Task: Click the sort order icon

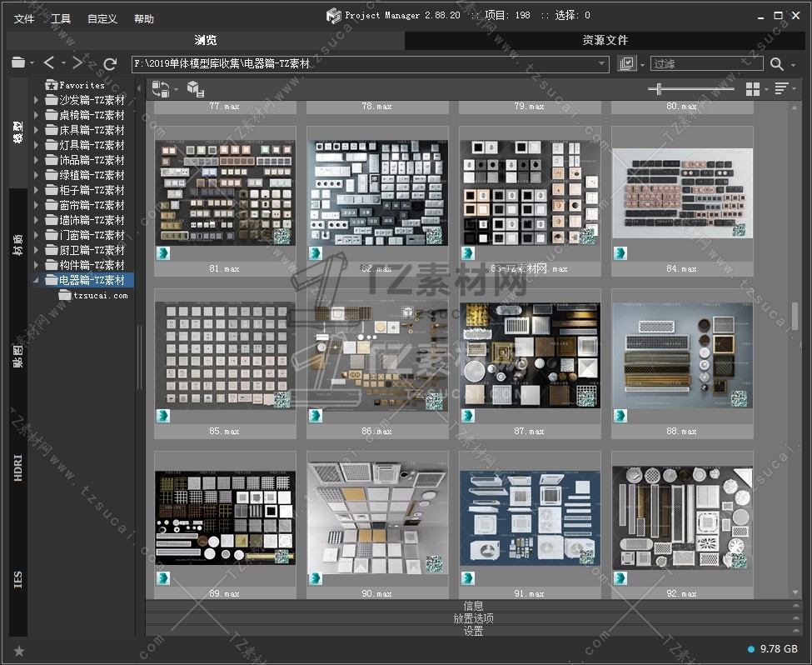Action: (781, 89)
